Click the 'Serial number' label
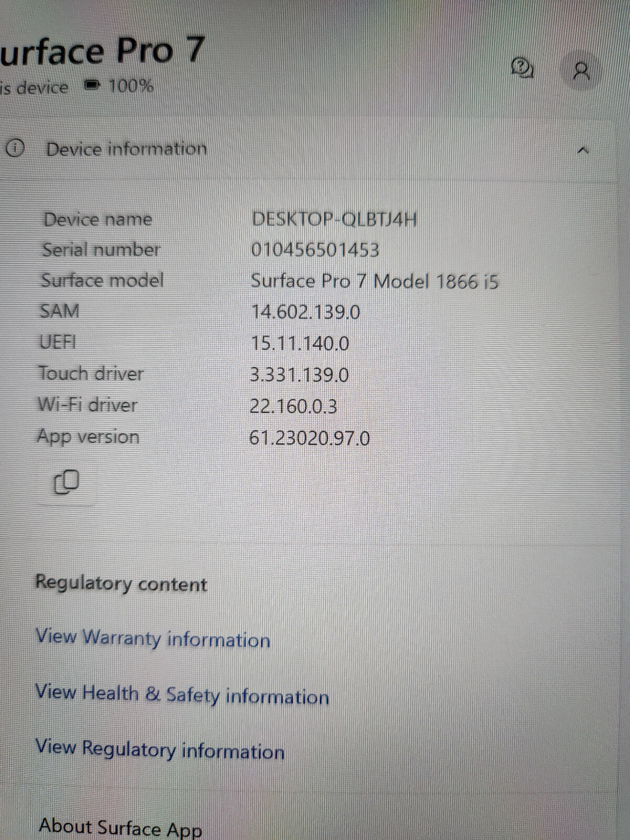630x840 pixels. pyautogui.click(x=101, y=249)
